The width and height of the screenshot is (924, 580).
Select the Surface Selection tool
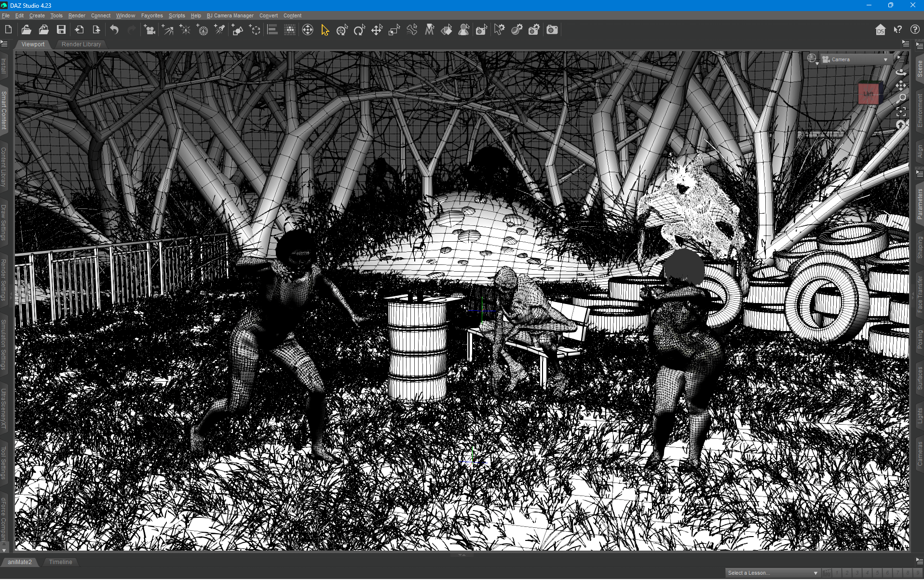coord(447,30)
